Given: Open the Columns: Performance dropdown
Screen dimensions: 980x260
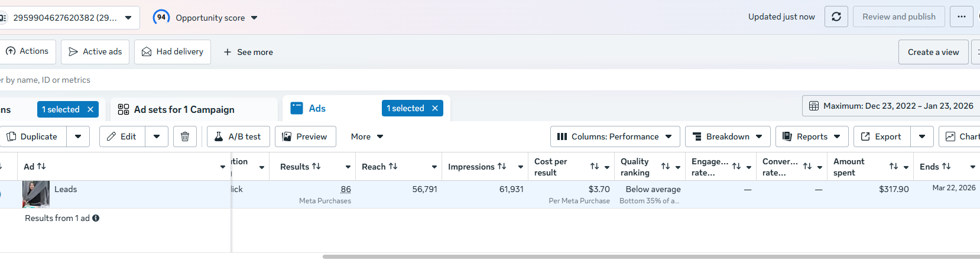Looking at the screenshot, I should coord(615,136).
